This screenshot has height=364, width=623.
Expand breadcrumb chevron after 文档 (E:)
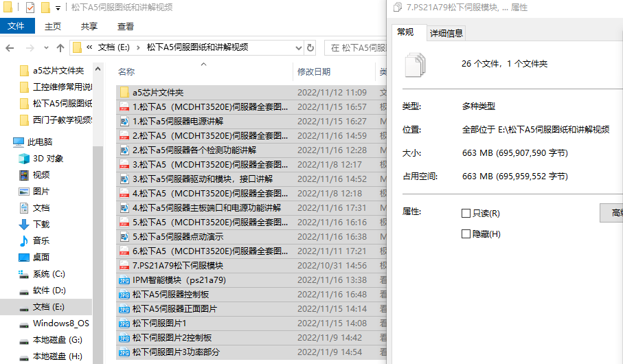tap(138, 47)
